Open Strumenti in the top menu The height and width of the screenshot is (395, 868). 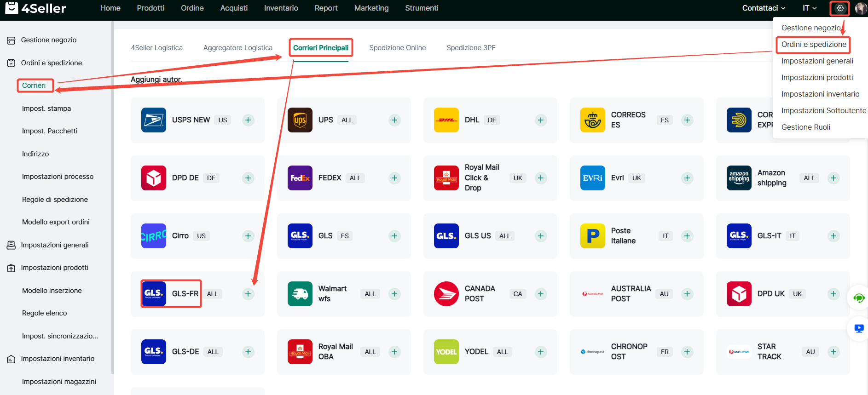coord(422,8)
